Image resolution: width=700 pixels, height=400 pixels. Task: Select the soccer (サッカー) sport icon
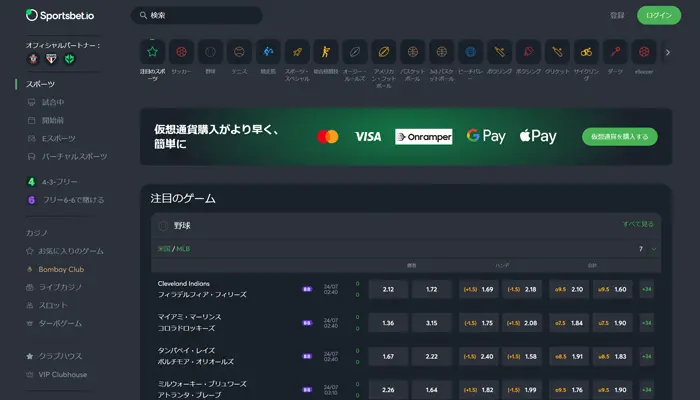181,52
